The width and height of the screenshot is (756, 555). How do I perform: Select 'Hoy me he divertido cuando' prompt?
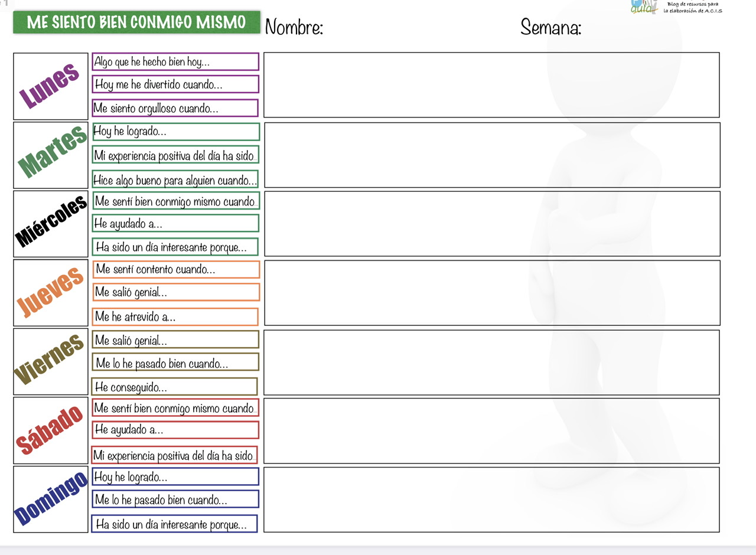[175, 84]
